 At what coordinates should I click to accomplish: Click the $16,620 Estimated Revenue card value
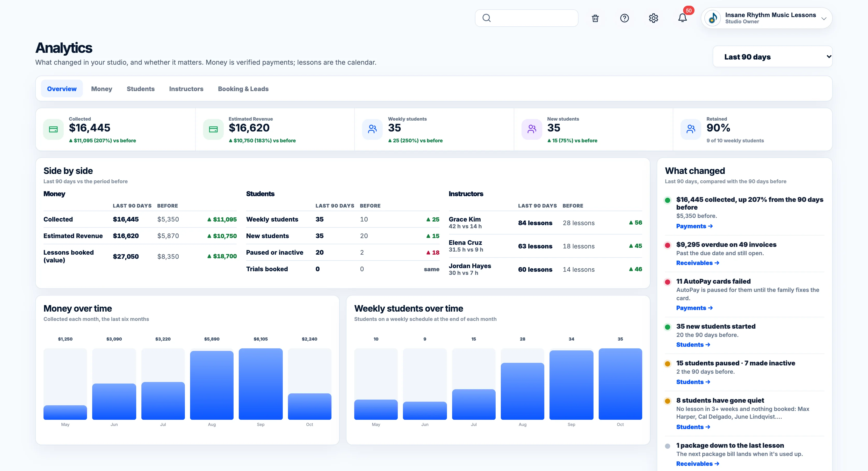click(249, 128)
